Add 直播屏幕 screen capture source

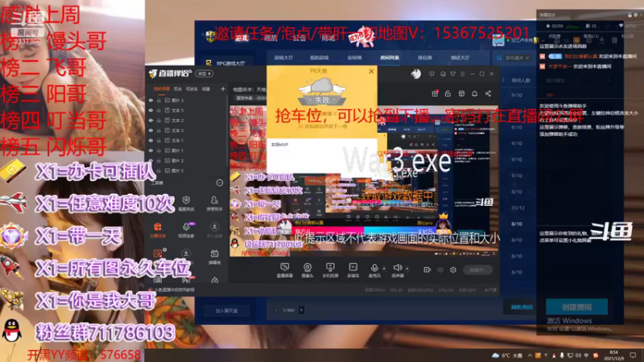tap(284, 270)
